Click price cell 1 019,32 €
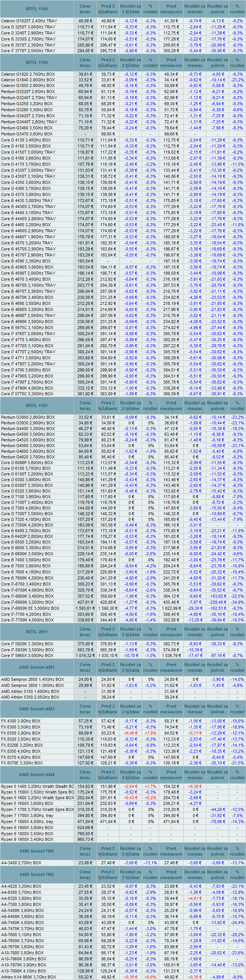The image size is (246, 980). 85,655
